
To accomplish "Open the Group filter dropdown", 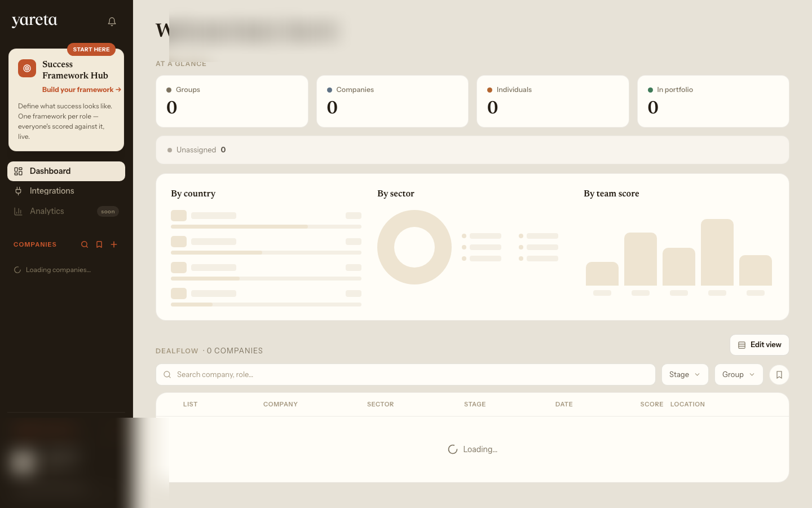I will pos(739,375).
